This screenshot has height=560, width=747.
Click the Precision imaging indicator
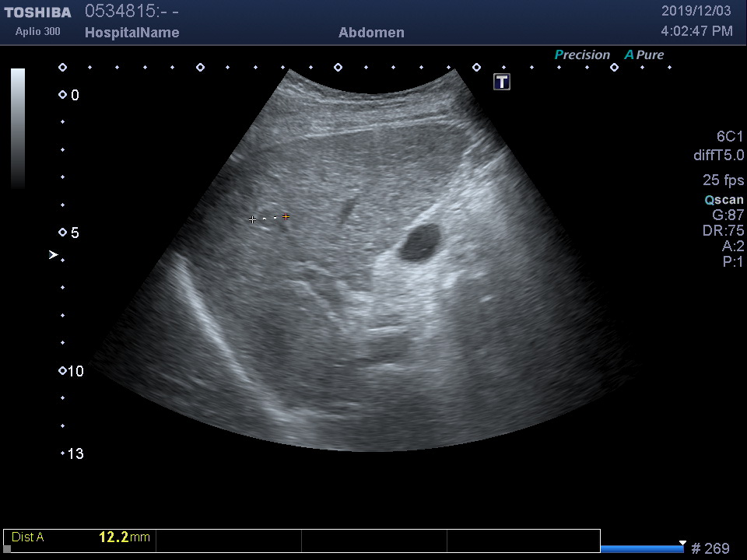coord(582,54)
